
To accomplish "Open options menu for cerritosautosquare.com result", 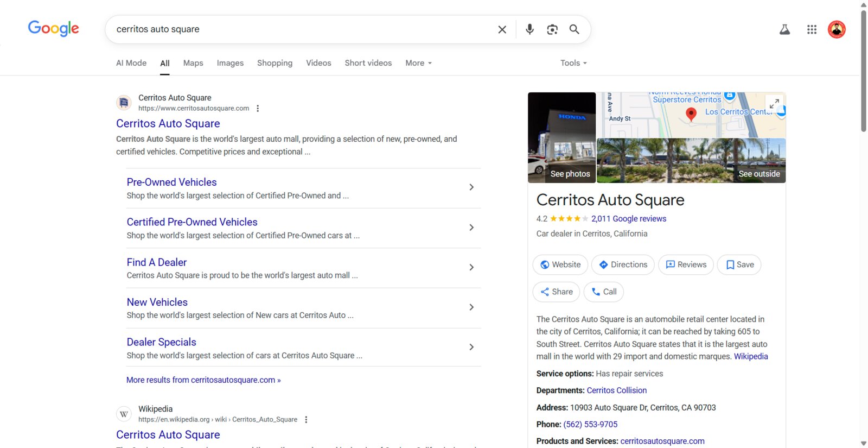I will tap(258, 108).
